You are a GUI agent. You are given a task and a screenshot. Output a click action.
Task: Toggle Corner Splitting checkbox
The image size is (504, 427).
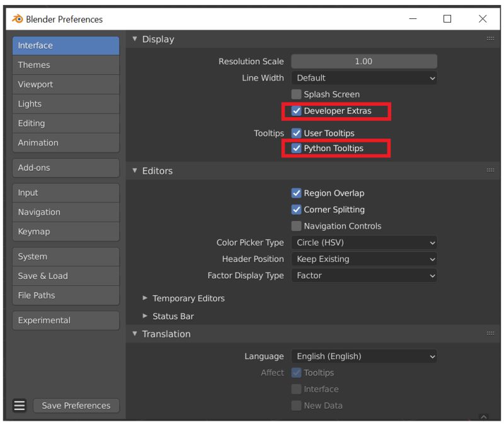pos(296,210)
